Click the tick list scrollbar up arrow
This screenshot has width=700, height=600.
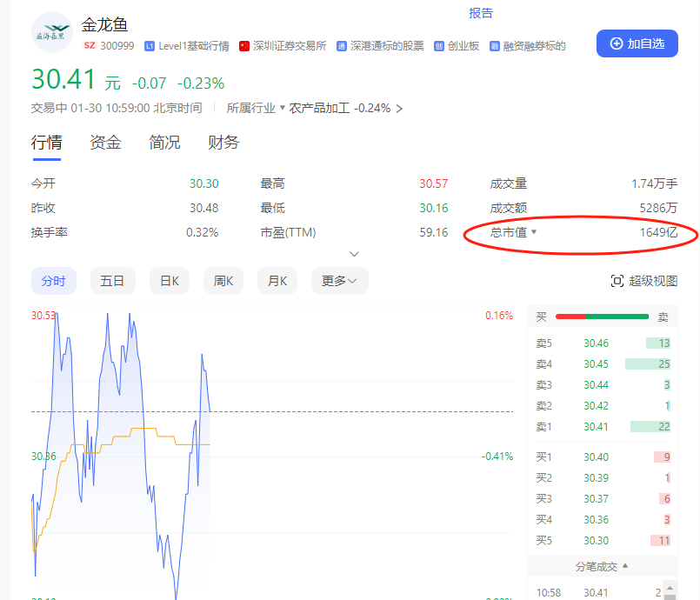click(x=670, y=589)
